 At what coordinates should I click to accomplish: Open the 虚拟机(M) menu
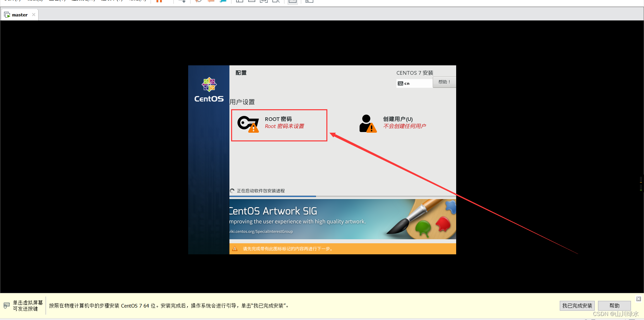point(83,1)
